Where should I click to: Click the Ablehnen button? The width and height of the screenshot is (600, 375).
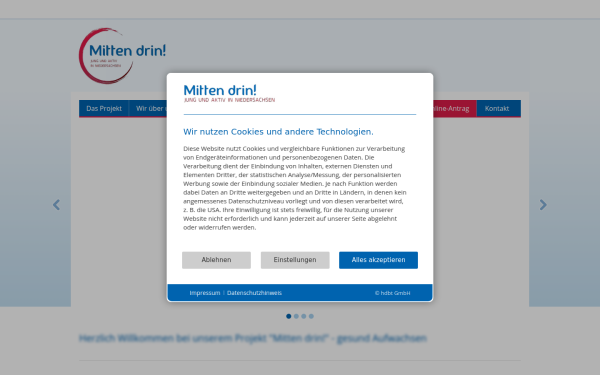pyautogui.click(x=216, y=260)
